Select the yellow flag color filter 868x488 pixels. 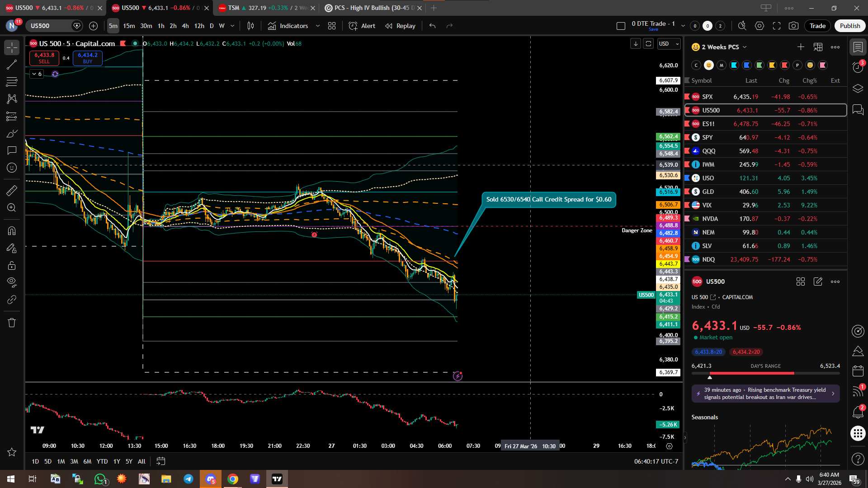click(x=772, y=65)
